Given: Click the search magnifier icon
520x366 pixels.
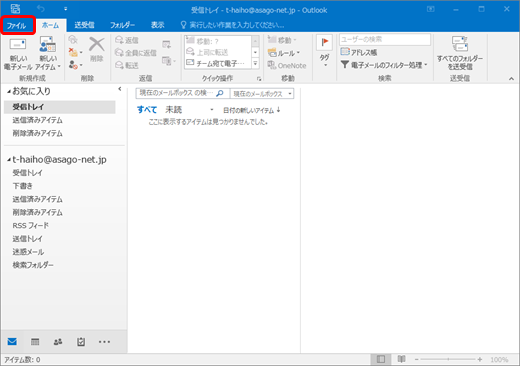Looking at the screenshot, I should 220,93.
